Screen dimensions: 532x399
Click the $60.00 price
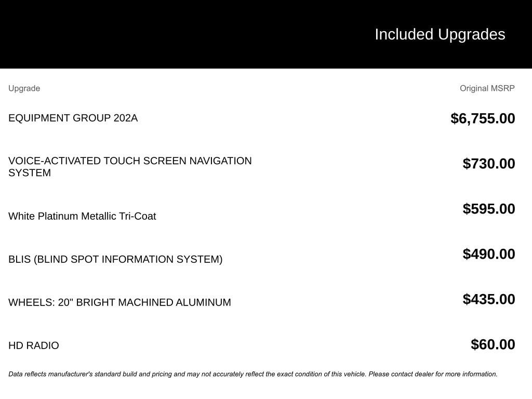(x=493, y=344)
